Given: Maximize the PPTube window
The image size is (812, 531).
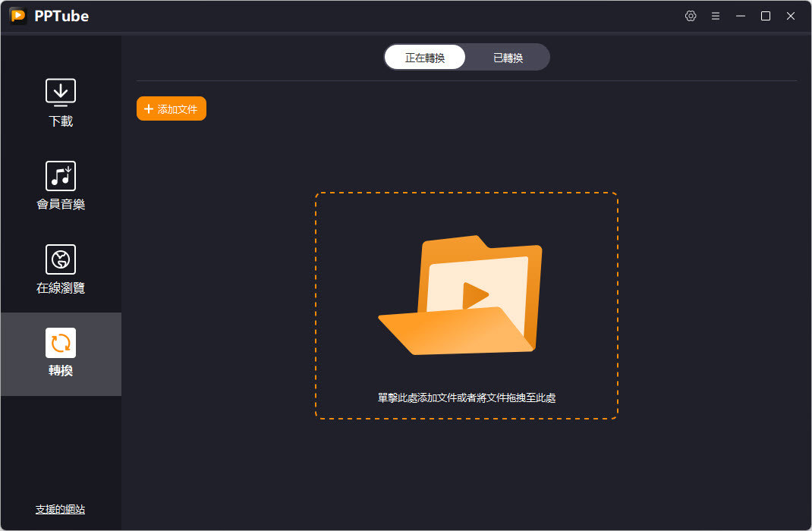Looking at the screenshot, I should click(x=765, y=15).
